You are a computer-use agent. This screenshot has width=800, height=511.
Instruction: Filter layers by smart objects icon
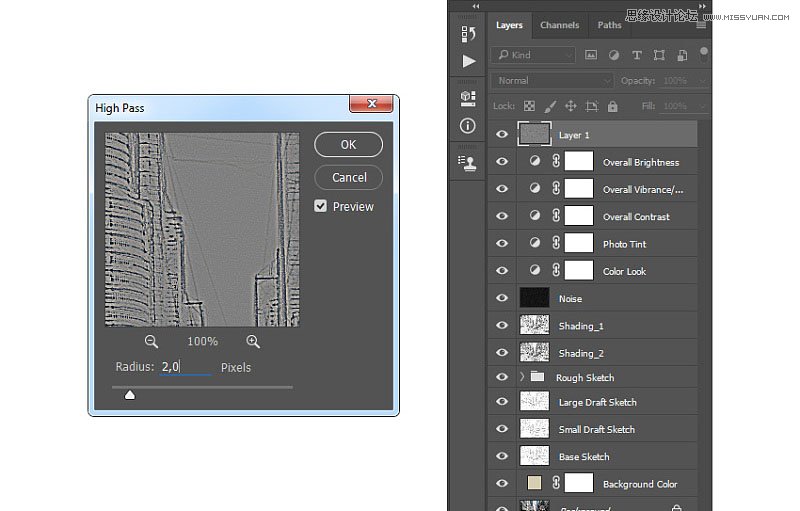click(682, 55)
